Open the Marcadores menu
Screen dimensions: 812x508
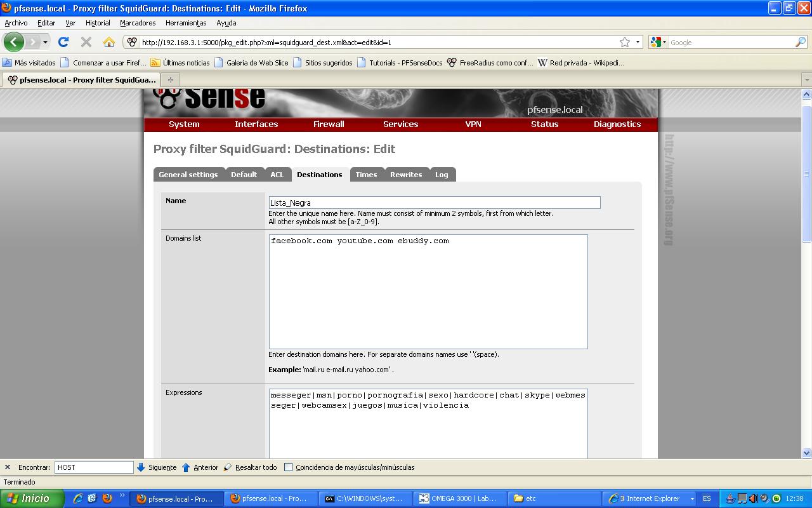[138, 23]
